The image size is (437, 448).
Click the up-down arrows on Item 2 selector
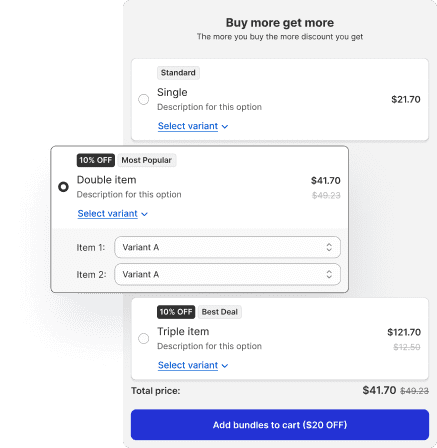coord(329,274)
